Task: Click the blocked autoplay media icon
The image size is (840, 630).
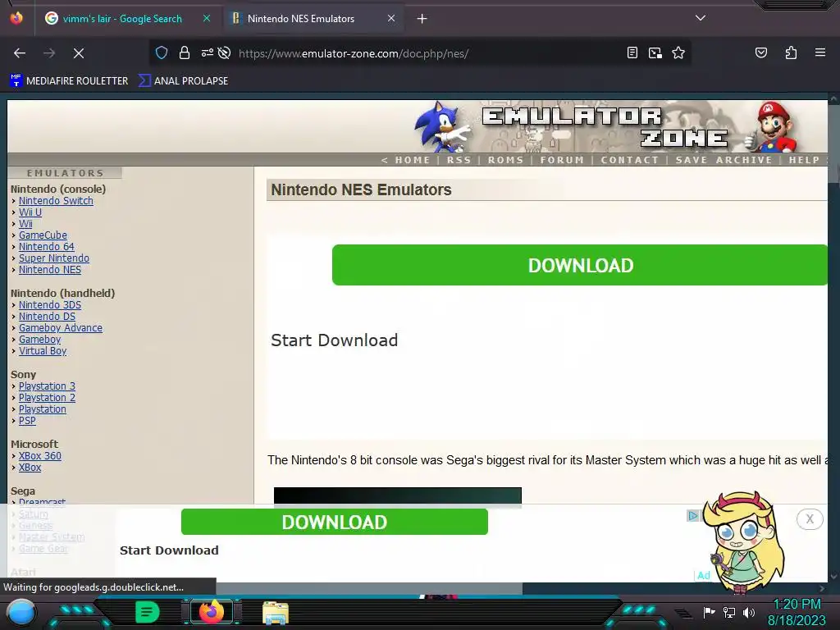Action: (x=225, y=52)
